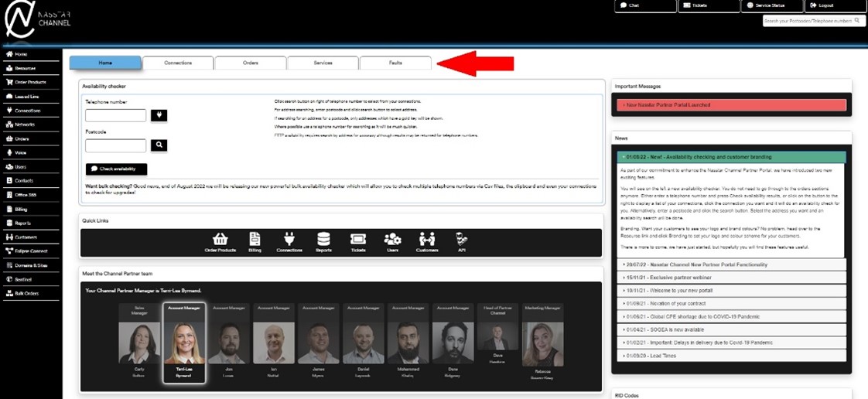Viewport: 868px width, 399px height.
Task: Click the Check availability button
Action: (116, 169)
